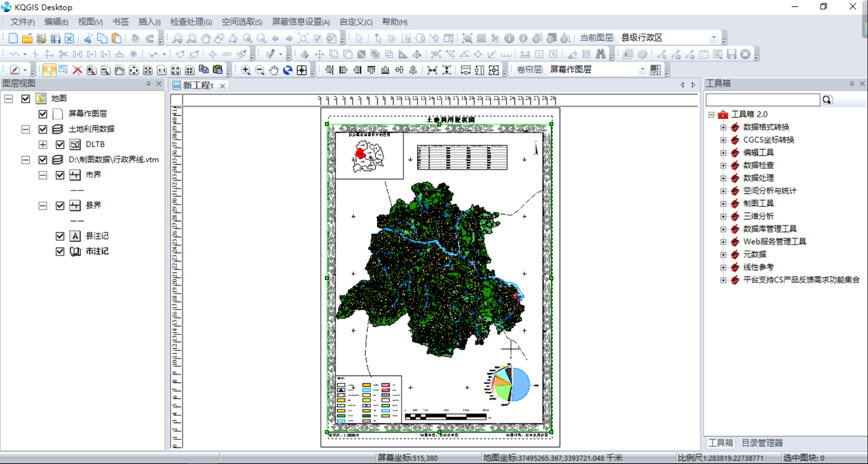
Task: Click the globe full extent icon
Action: pos(288,70)
